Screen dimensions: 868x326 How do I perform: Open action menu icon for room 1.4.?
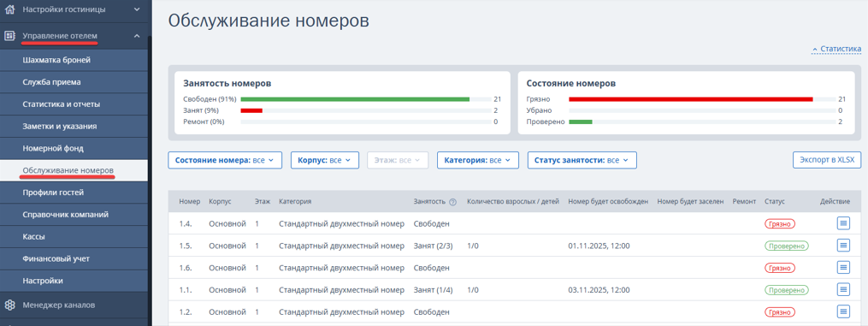(843, 223)
